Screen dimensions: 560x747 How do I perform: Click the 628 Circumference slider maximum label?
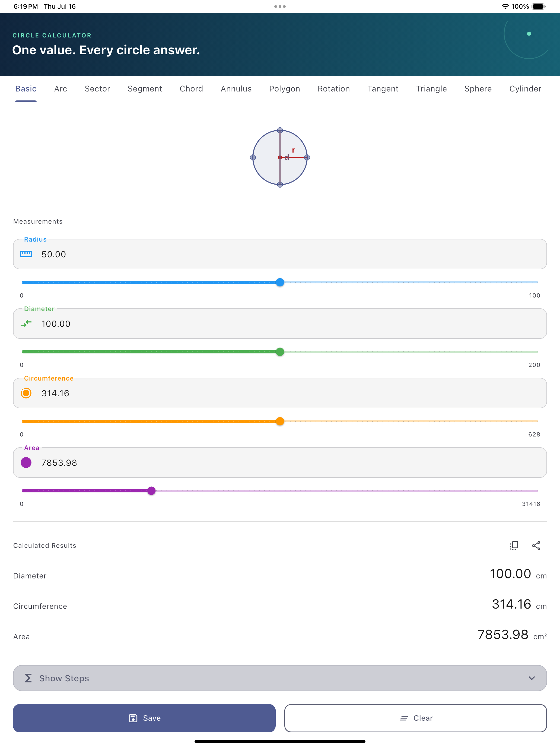pos(534,434)
